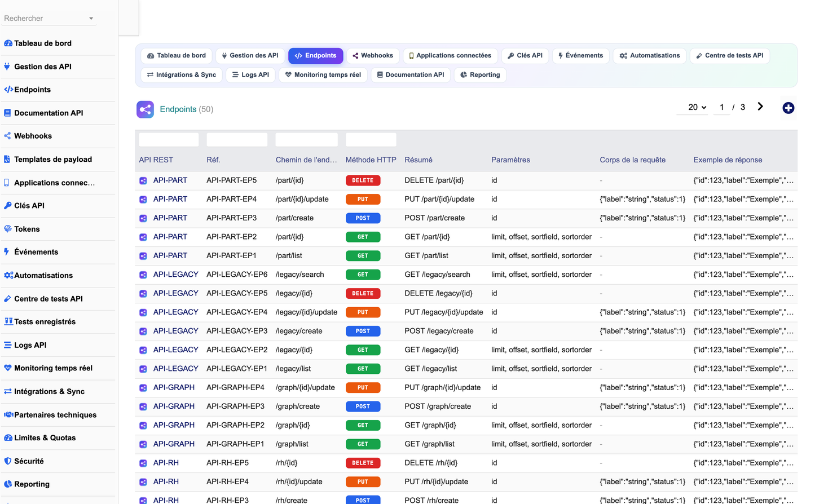The image size is (815, 504).
Task: Open the Rechercher dropdown
Action: click(x=49, y=19)
